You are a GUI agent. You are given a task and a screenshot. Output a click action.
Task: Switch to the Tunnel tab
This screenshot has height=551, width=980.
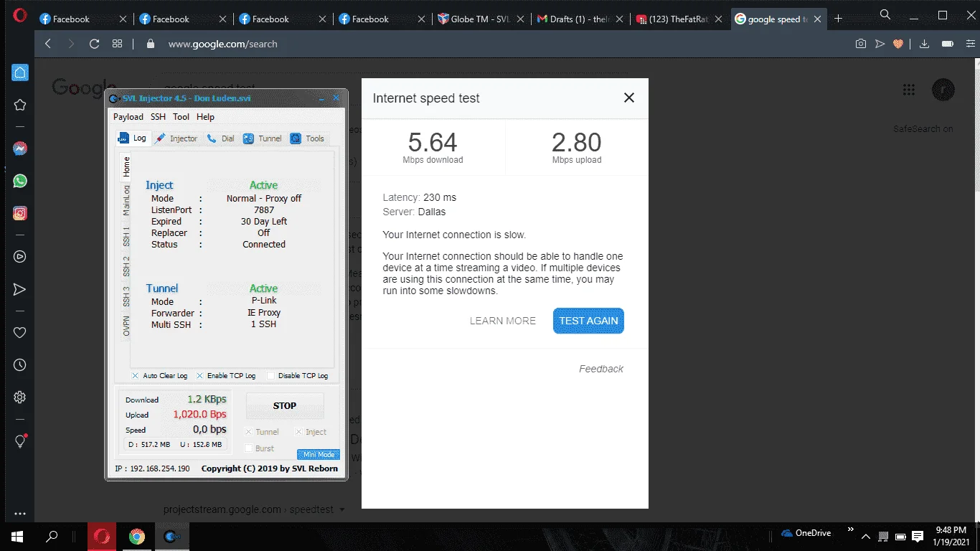click(263, 138)
